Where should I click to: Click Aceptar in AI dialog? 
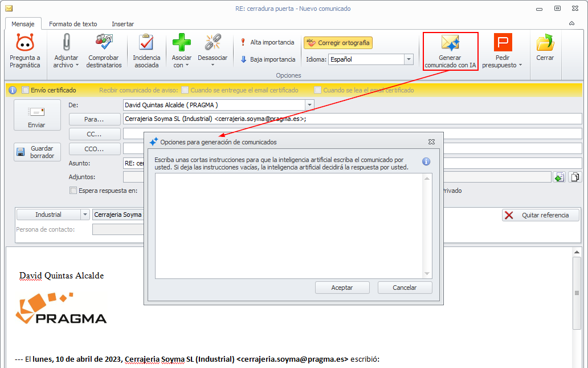(342, 288)
